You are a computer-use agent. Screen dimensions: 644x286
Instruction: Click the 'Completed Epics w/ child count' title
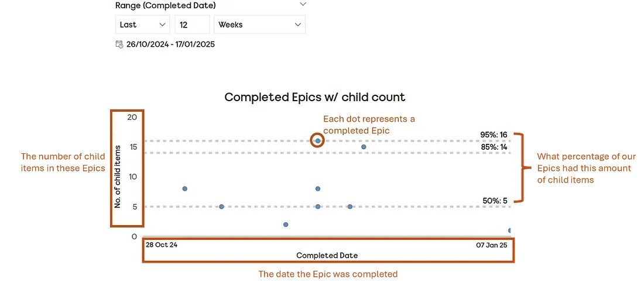click(315, 97)
